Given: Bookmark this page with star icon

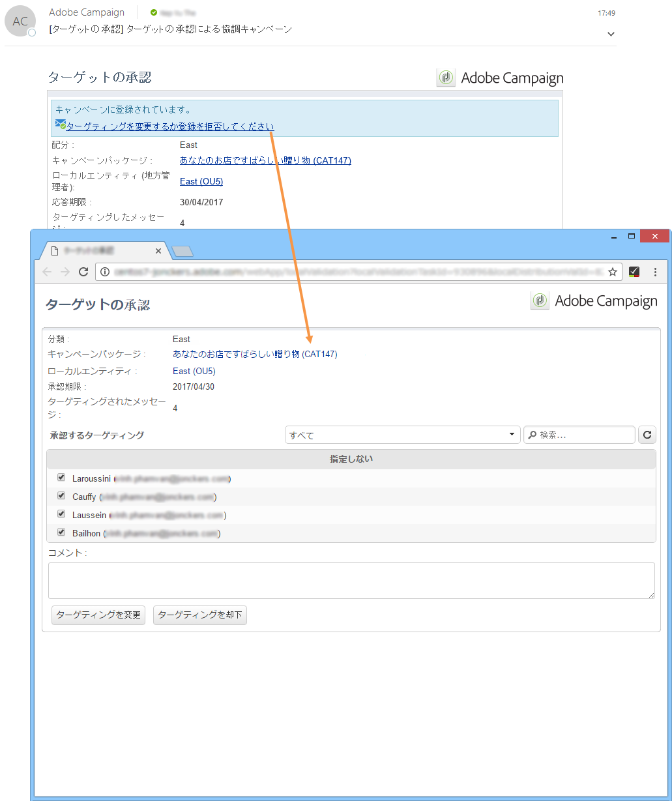Looking at the screenshot, I should point(613,272).
